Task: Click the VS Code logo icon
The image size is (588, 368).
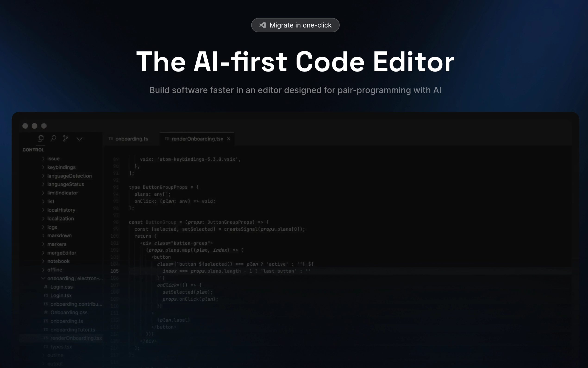Action: coord(263,25)
